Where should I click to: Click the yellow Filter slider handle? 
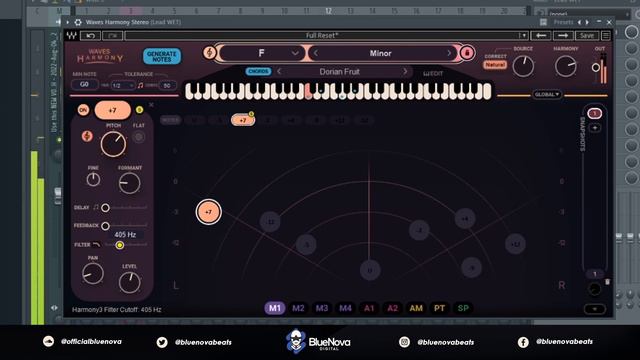pyautogui.click(x=120, y=245)
